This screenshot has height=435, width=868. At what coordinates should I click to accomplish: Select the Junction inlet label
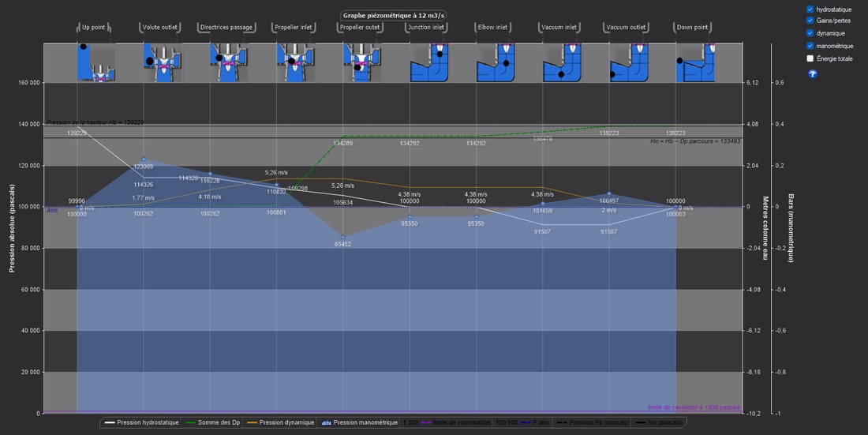click(426, 27)
